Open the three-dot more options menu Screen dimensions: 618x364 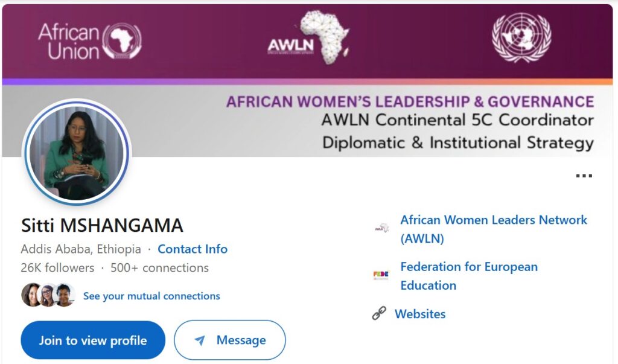click(x=584, y=176)
